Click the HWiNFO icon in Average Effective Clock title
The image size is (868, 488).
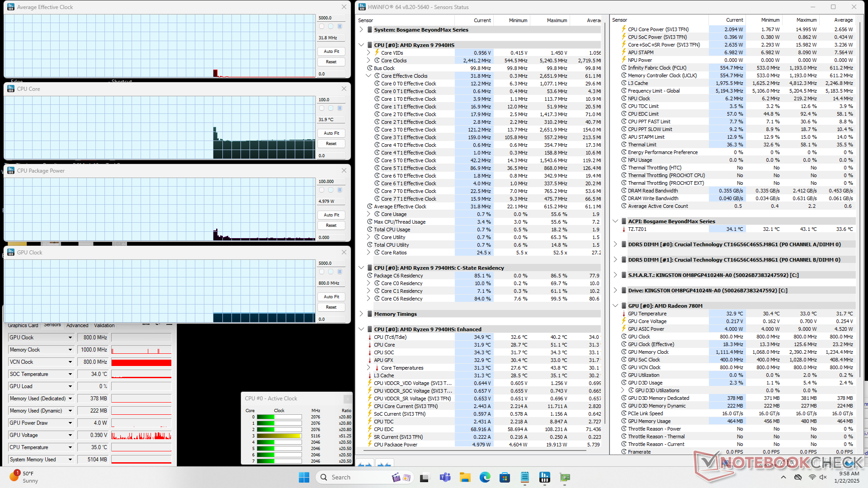(x=11, y=7)
